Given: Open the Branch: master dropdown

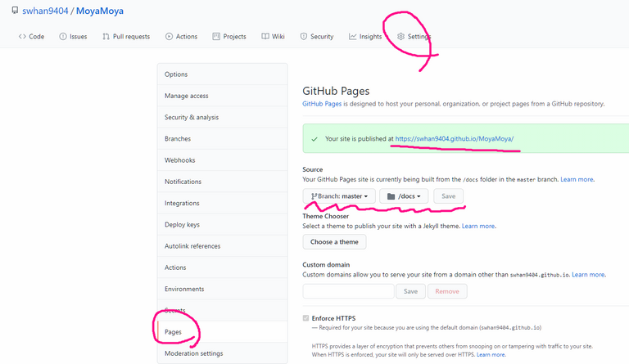Looking at the screenshot, I should pyautogui.click(x=339, y=196).
